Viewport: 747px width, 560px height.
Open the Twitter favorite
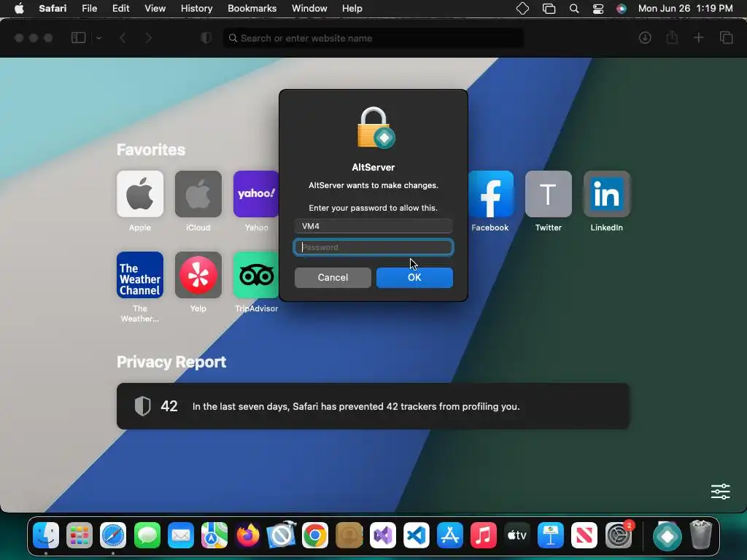[549, 194]
